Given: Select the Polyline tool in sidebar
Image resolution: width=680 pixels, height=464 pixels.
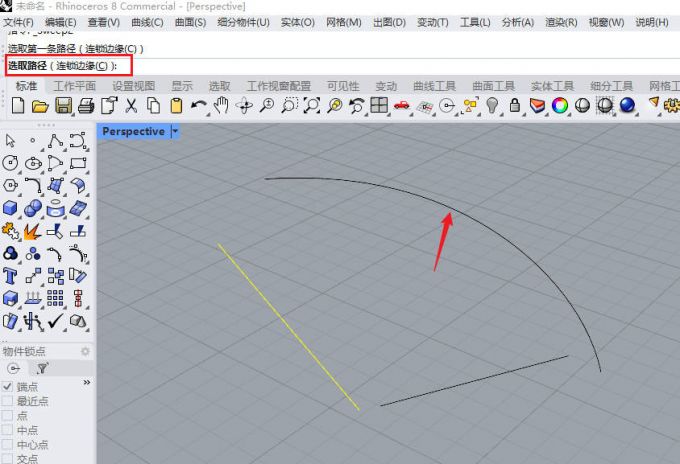Looking at the screenshot, I should pyautogui.click(x=55, y=141).
